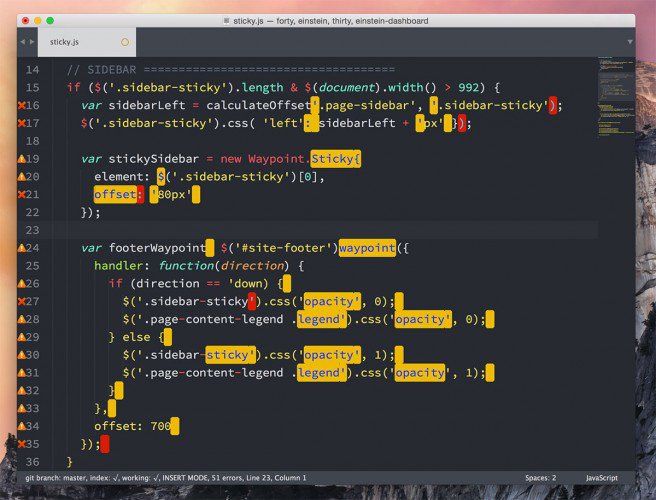
Task: Go to the next tab using the right arrow
Action: point(32,42)
